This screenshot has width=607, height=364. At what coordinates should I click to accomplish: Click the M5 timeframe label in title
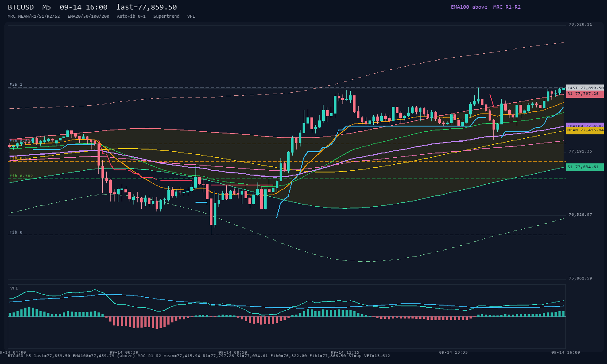click(47, 7)
